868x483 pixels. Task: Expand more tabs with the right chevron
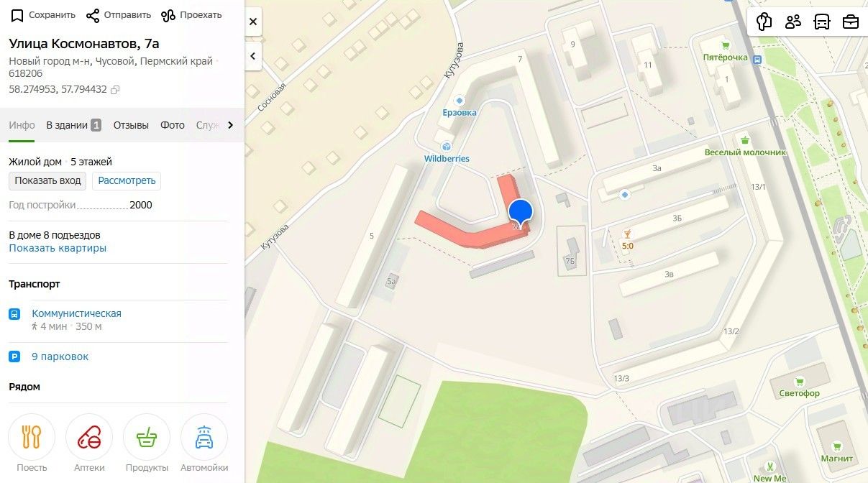point(230,125)
